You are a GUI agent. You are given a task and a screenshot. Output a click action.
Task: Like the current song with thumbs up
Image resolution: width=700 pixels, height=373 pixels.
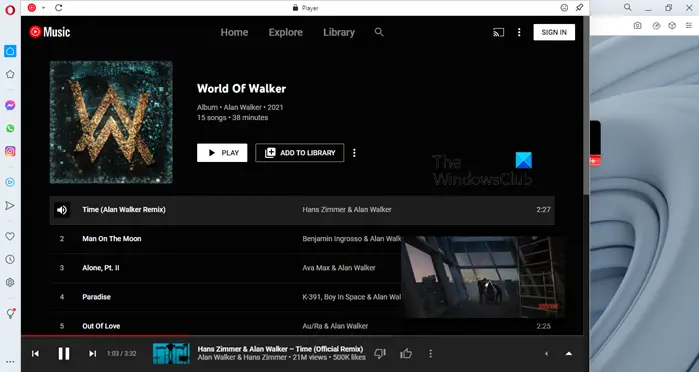point(406,354)
